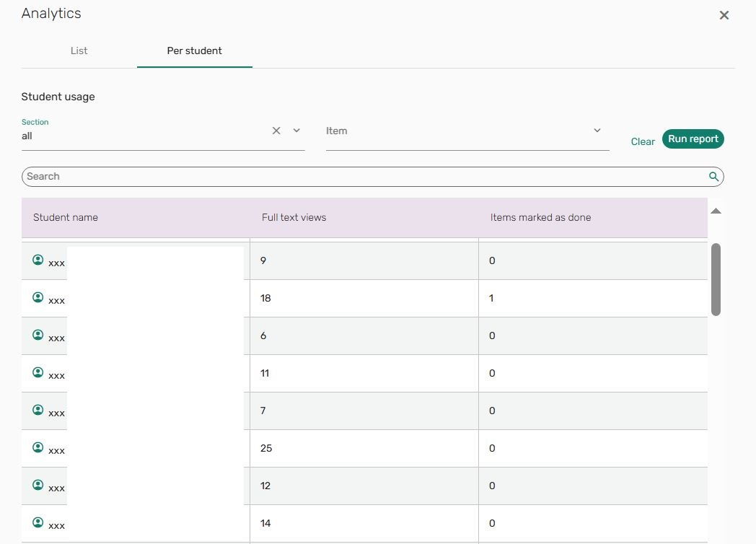The height and width of the screenshot is (544, 756).
Task: Sort by Items marked as done header
Action: pyautogui.click(x=540, y=217)
